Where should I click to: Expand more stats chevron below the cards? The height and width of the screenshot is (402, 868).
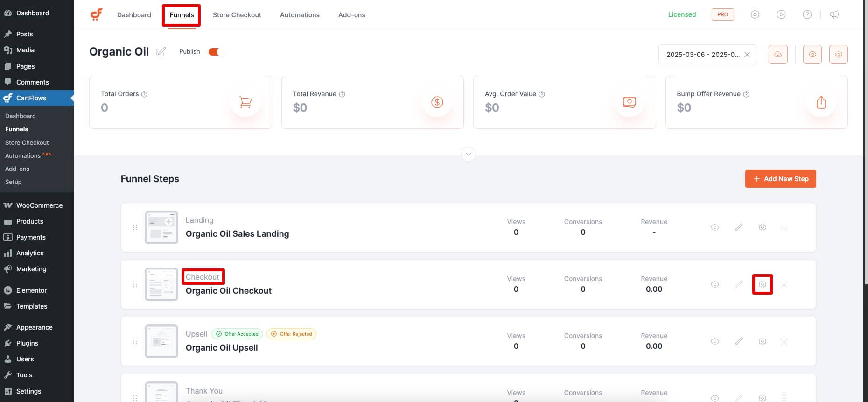pyautogui.click(x=469, y=154)
